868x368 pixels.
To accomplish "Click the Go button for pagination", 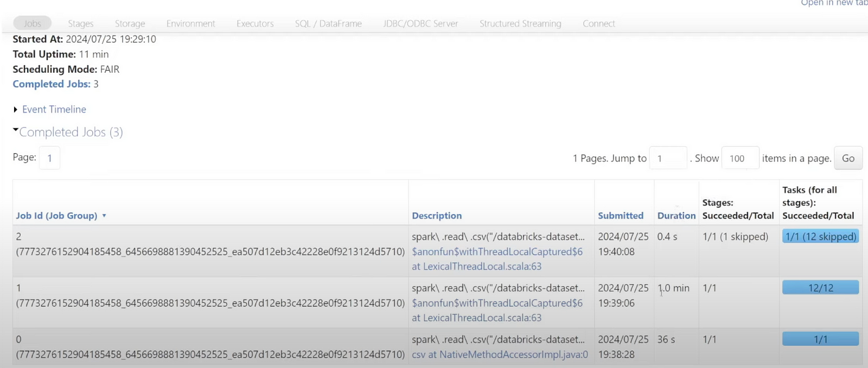I will tap(848, 158).
